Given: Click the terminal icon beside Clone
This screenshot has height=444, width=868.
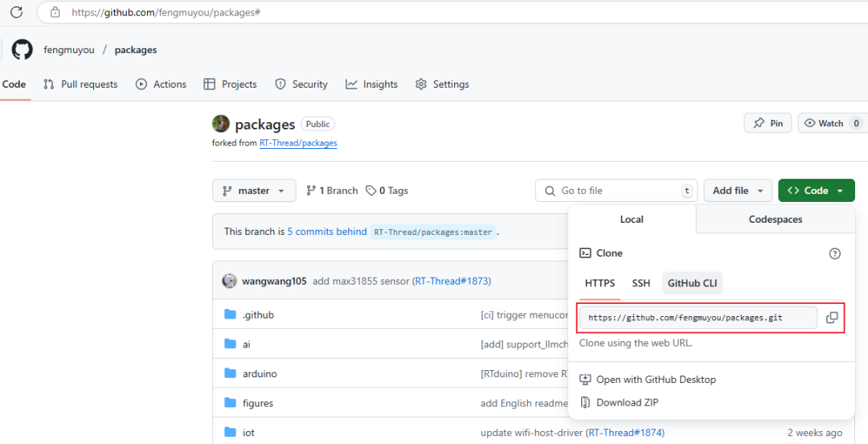Looking at the screenshot, I should tap(585, 253).
